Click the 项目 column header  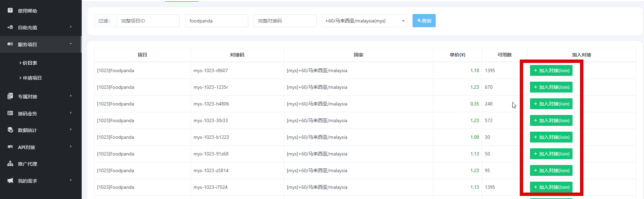142,55
